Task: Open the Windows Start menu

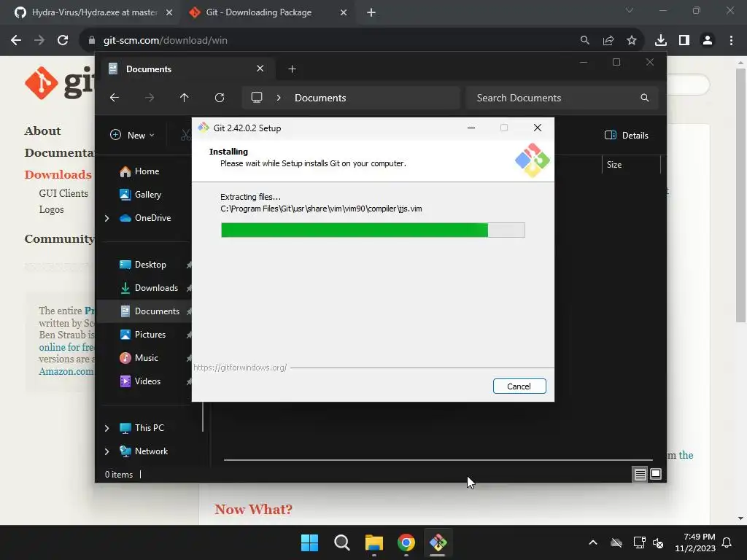Action: tap(309, 542)
